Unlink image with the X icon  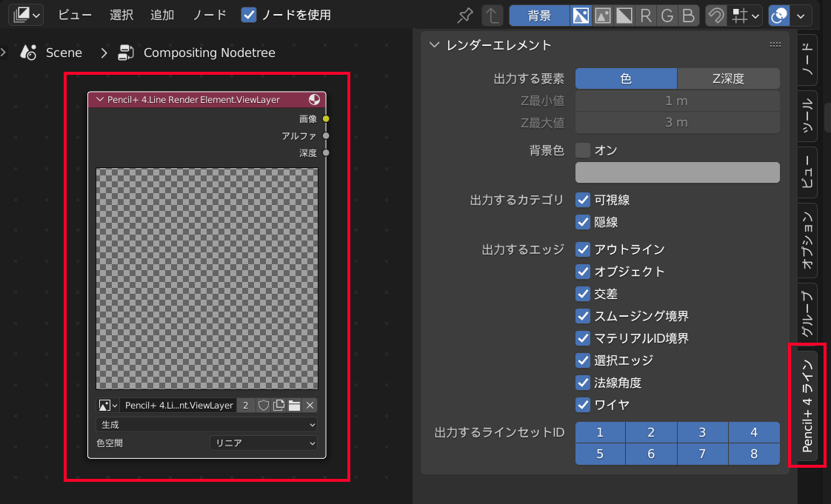click(310, 405)
